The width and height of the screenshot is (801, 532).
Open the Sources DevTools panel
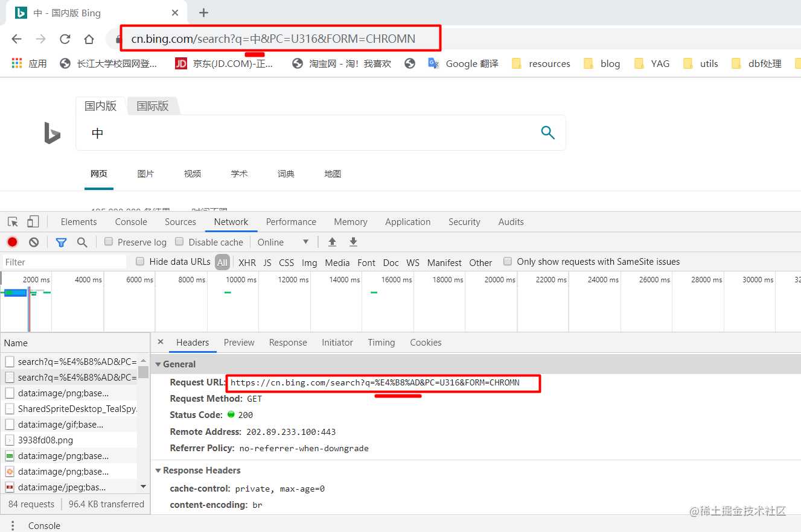click(180, 222)
